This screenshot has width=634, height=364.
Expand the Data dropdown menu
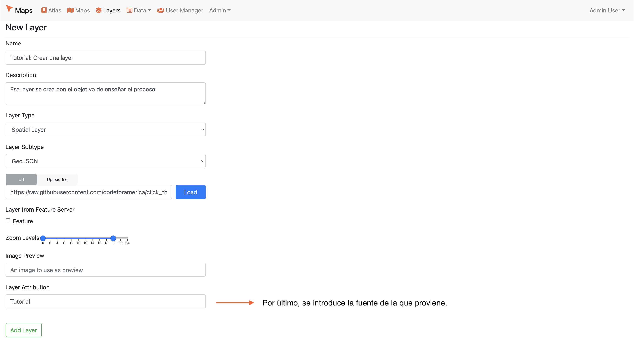(139, 10)
